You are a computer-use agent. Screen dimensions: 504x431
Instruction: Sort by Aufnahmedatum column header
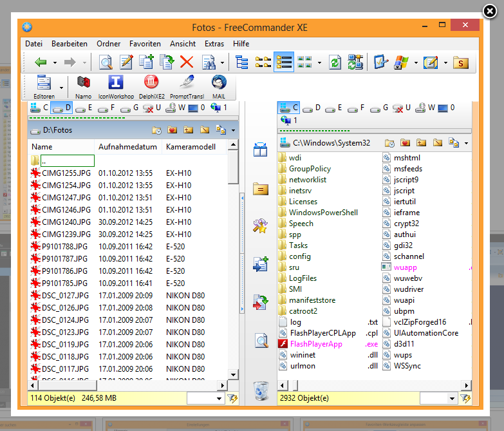click(x=128, y=147)
